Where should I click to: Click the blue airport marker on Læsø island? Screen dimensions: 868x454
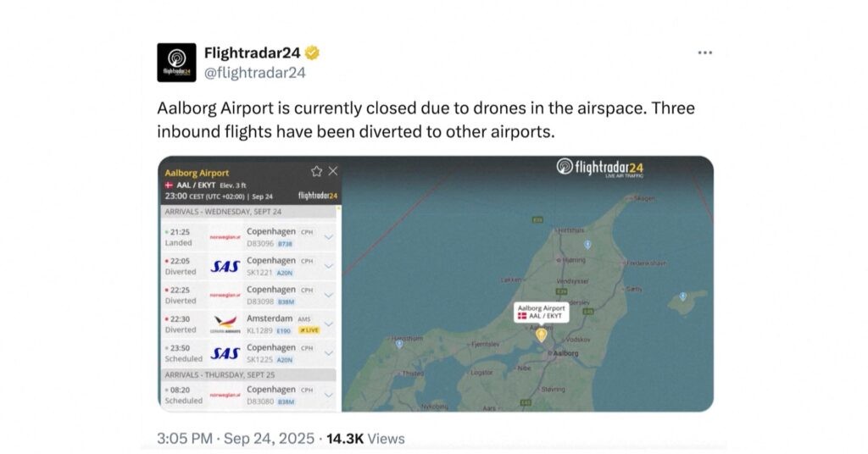pyautogui.click(x=683, y=296)
